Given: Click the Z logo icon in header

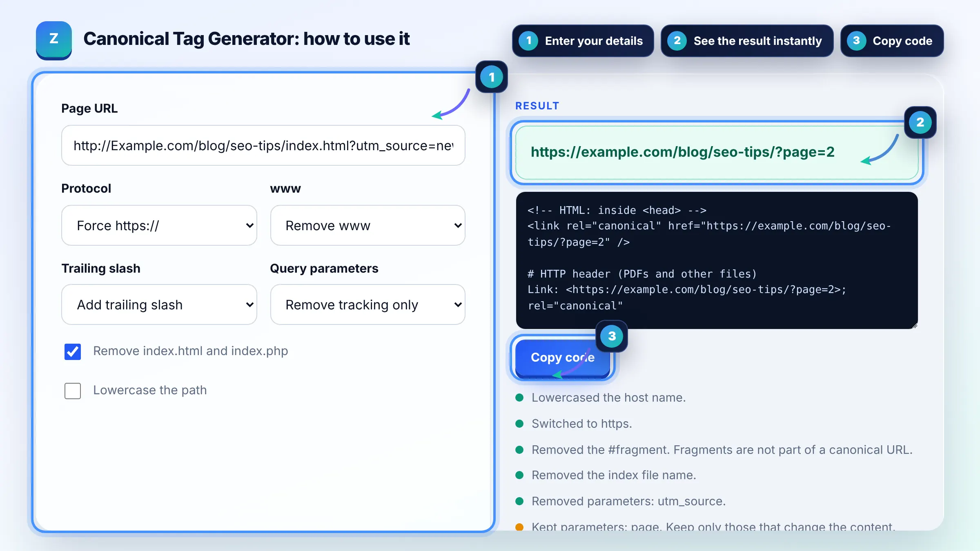Looking at the screenshot, I should point(54,40).
